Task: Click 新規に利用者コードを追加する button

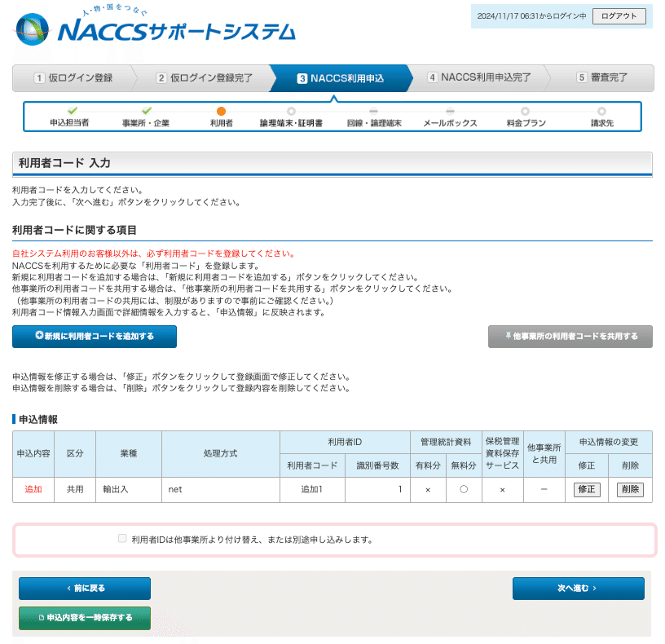Action: (x=94, y=336)
